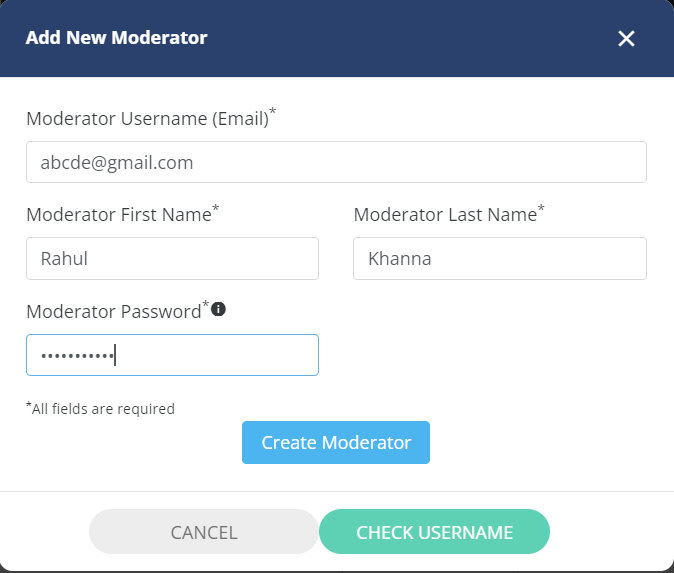Click the asterisk beside the Moderator Password label

[x=206, y=304]
